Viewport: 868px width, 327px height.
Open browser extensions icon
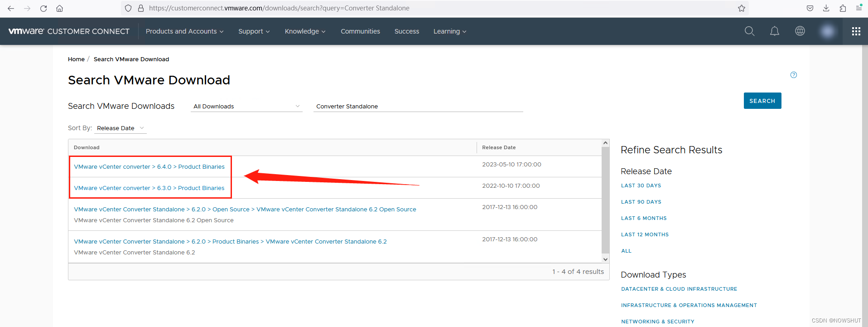point(843,8)
